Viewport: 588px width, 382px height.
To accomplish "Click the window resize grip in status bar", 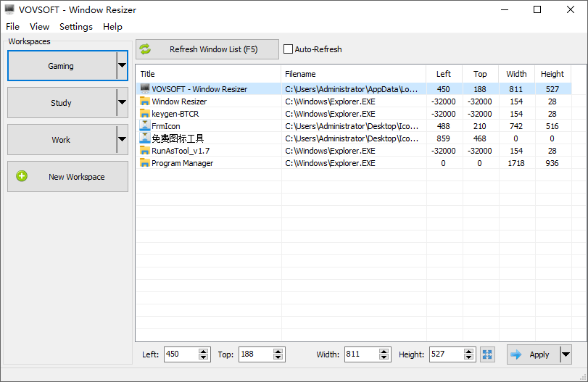I will (583, 377).
